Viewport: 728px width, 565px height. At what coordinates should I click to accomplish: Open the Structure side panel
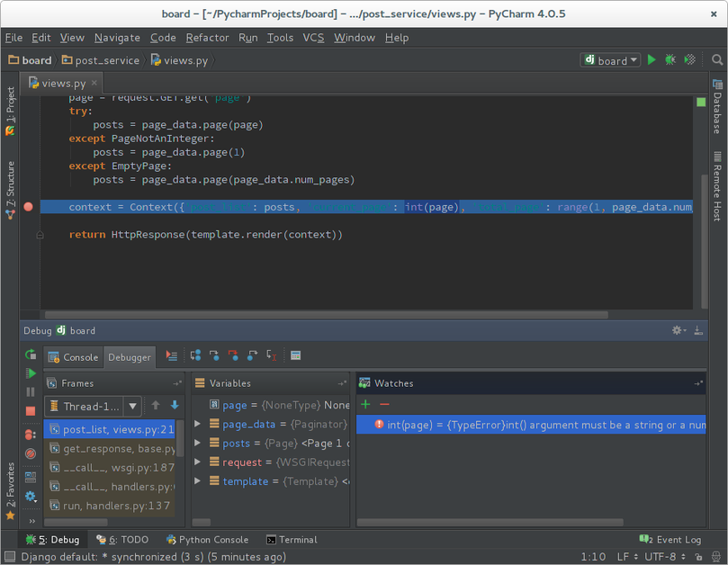[x=10, y=191]
